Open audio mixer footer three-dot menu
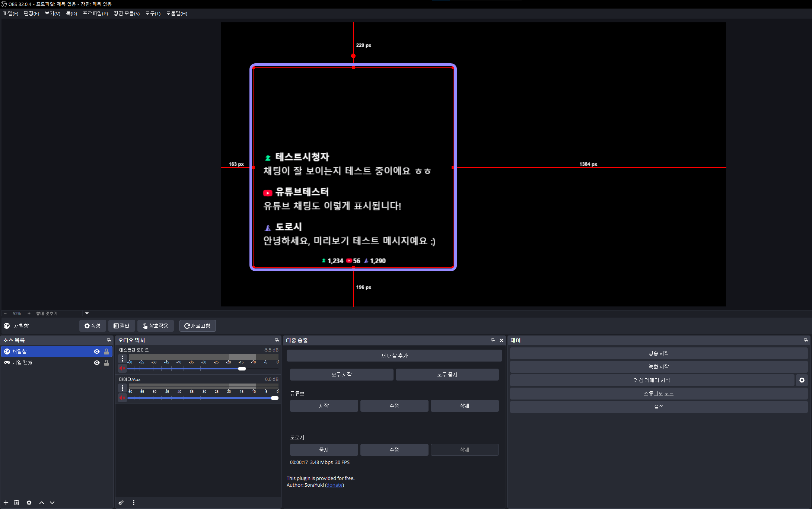 134,503
